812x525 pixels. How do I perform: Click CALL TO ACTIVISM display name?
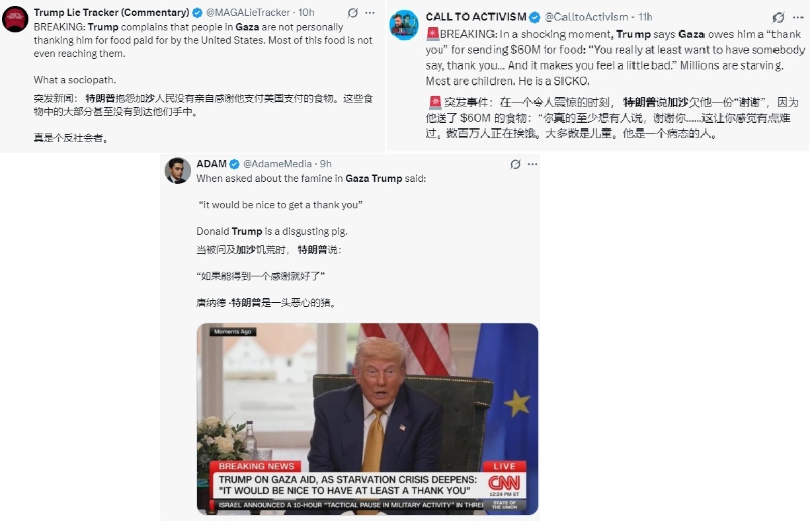476,17
